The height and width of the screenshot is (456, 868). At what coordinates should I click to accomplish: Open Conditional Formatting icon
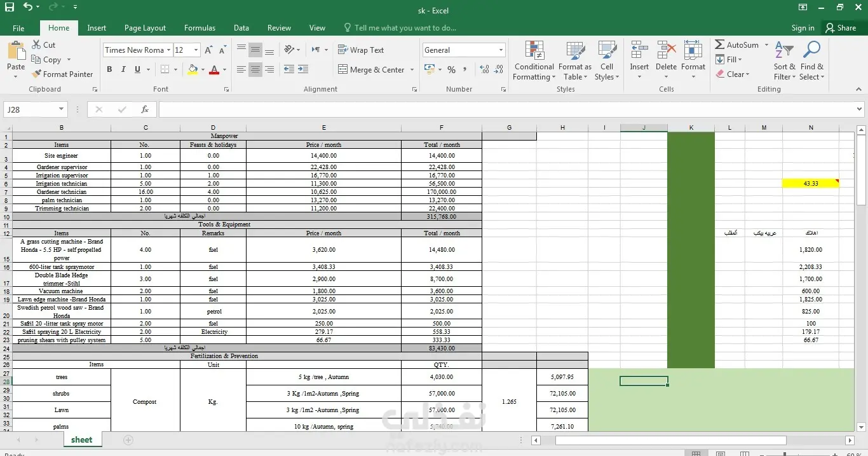point(534,52)
